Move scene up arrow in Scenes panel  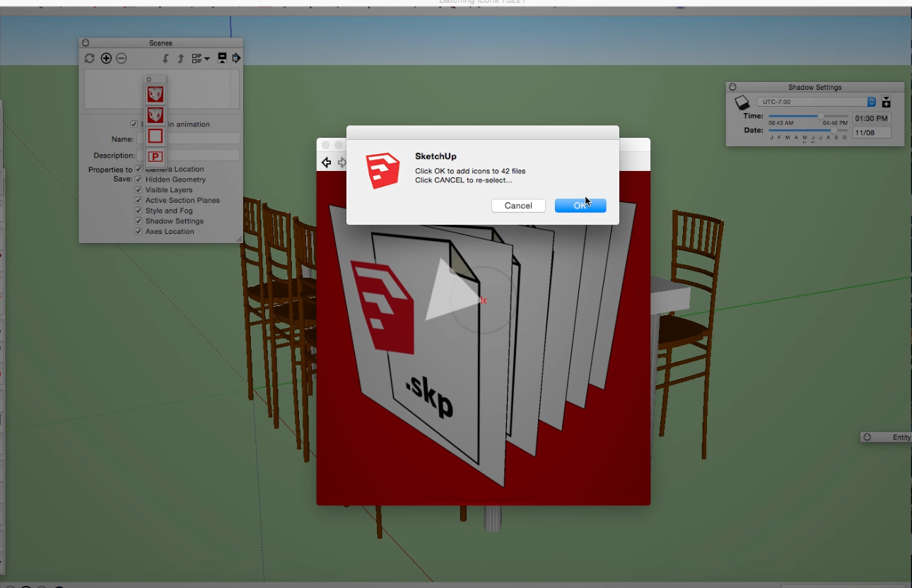pos(180,59)
